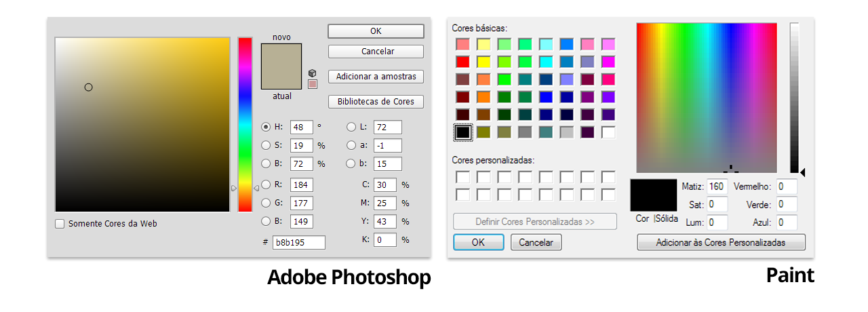Click Cancelar in the Photoshop picker

(x=376, y=52)
